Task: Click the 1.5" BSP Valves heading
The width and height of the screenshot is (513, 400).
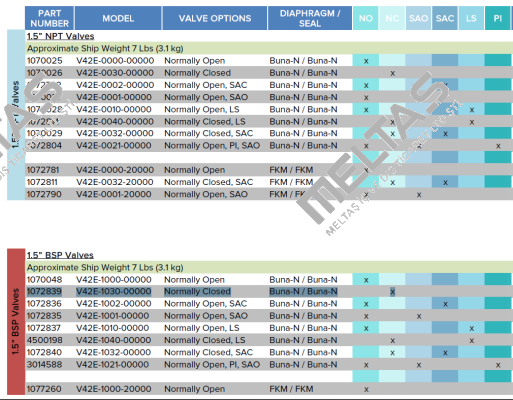Action: pos(60,255)
